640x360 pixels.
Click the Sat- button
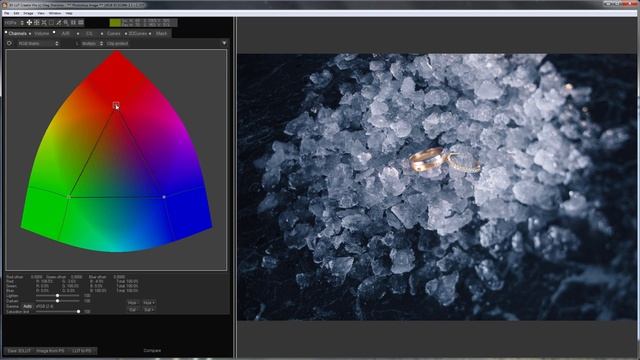pos(132,310)
